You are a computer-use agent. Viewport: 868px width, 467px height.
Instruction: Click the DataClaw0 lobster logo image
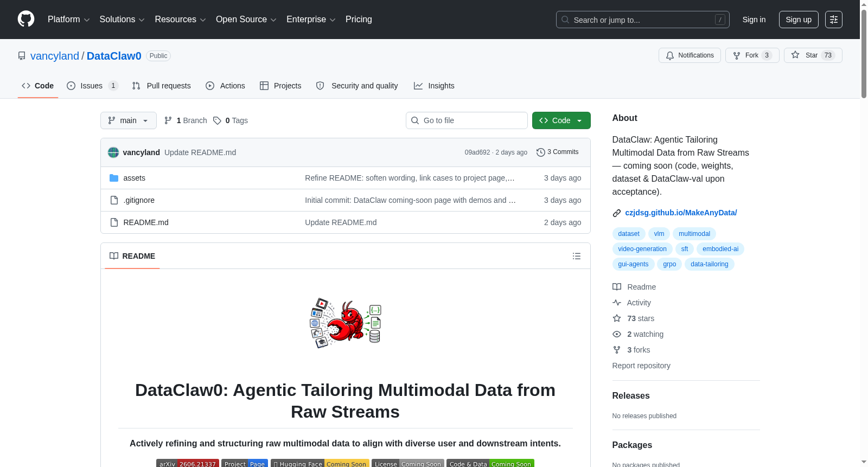click(x=346, y=323)
